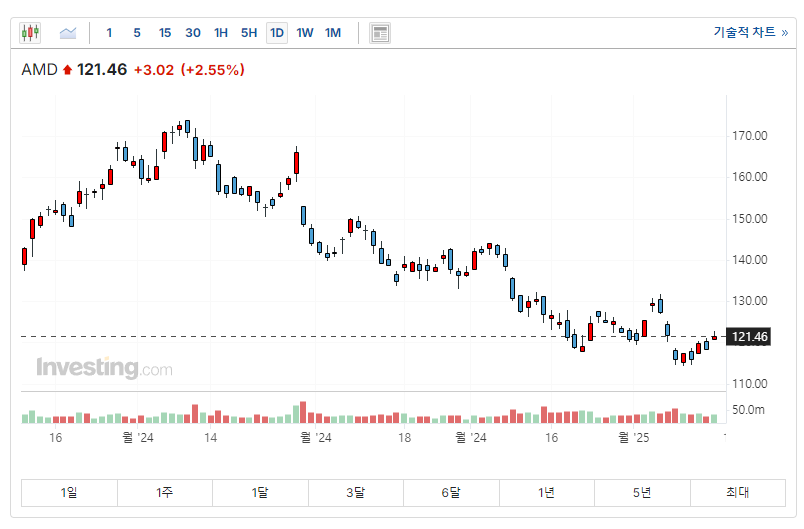Show the 1년 range
The image size is (804, 529).
point(547,493)
